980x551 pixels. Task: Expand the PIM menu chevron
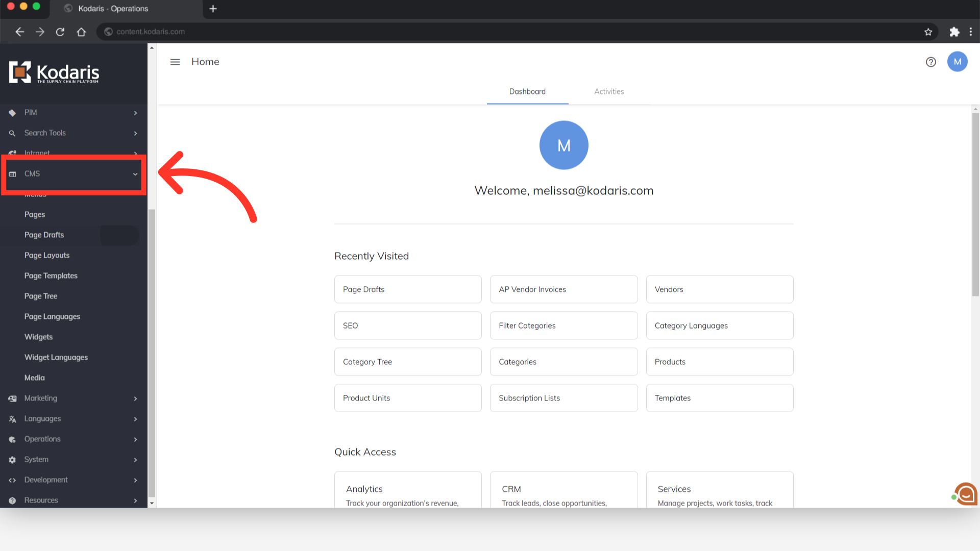click(x=135, y=113)
